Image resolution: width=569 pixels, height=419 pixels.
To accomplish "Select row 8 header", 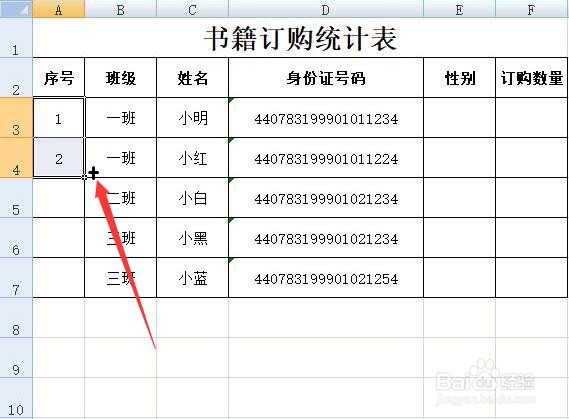I will pyautogui.click(x=16, y=317).
